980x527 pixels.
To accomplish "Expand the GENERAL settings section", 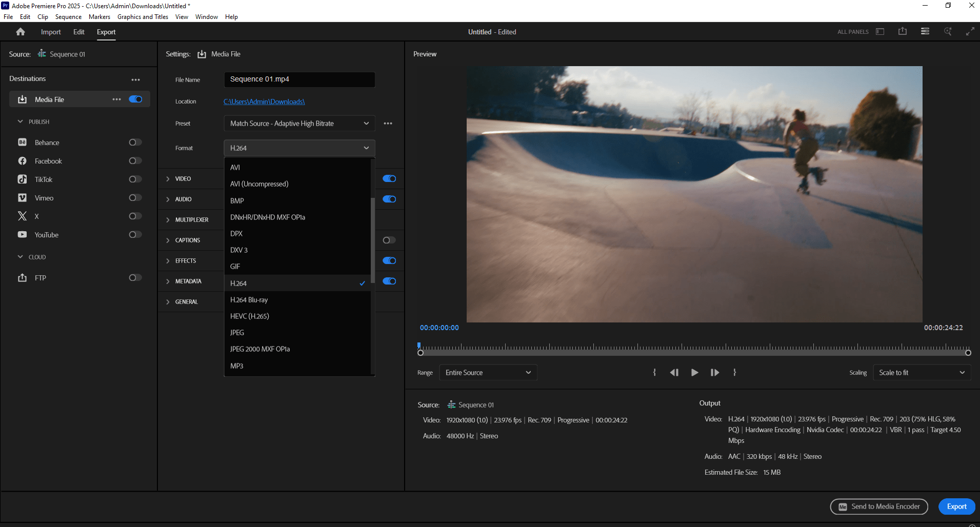I will [x=186, y=302].
